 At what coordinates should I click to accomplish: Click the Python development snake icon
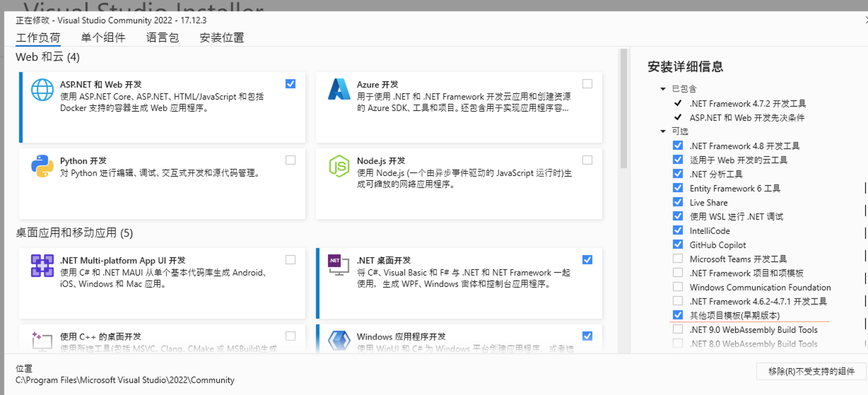pyautogui.click(x=42, y=166)
